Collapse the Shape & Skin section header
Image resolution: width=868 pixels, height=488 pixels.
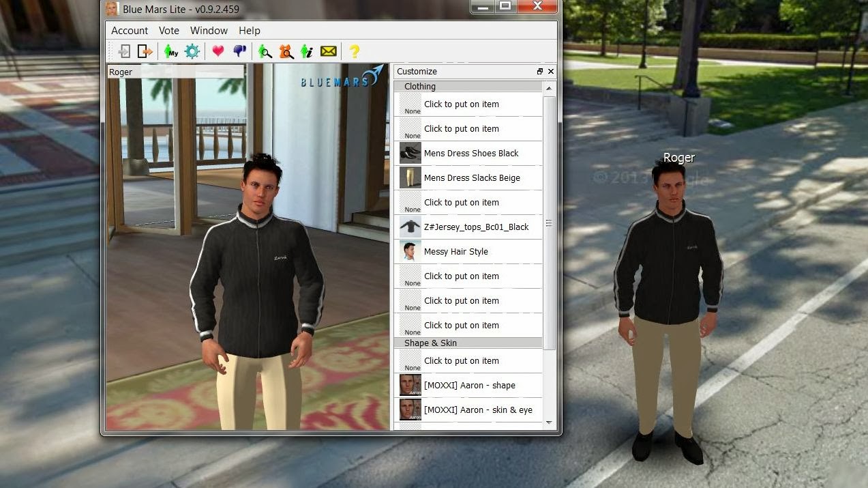coord(468,343)
